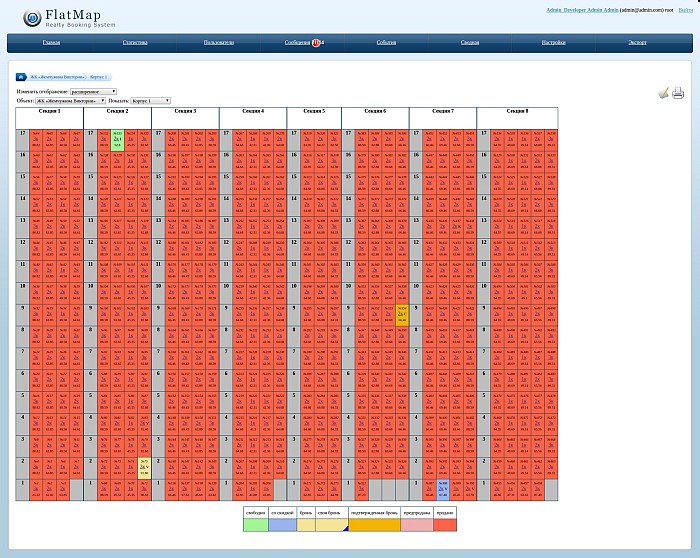Select the blue discounted apartment in Секция 7

(443, 490)
